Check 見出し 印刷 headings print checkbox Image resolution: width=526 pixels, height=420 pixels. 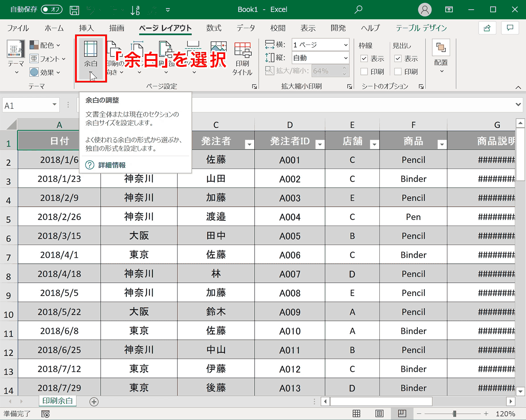398,71
